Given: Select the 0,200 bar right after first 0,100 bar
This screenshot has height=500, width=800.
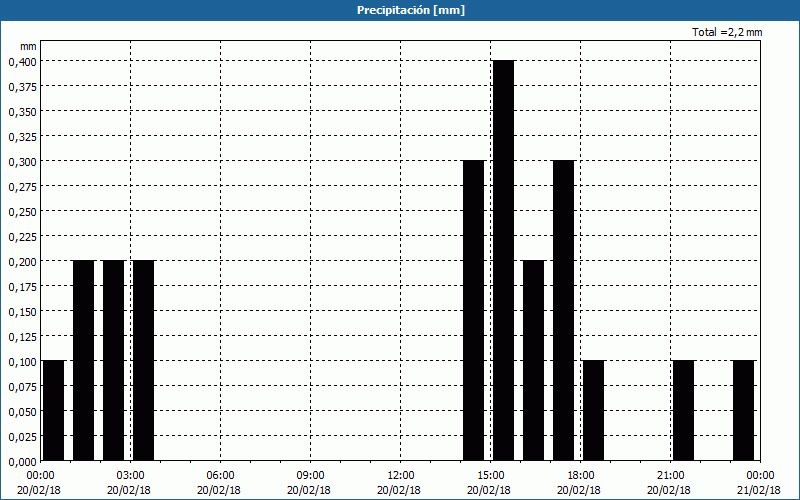Looking at the screenshot, I should click(84, 360).
